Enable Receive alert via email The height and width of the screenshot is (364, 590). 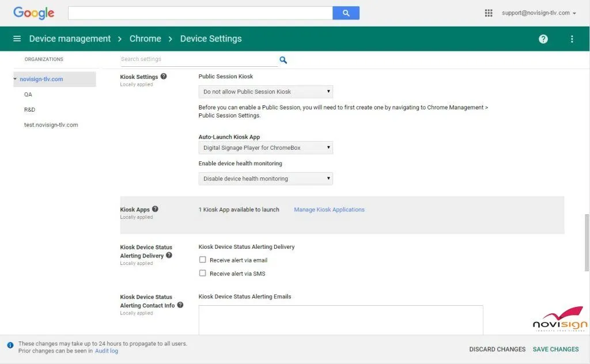[x=202, y=259]
